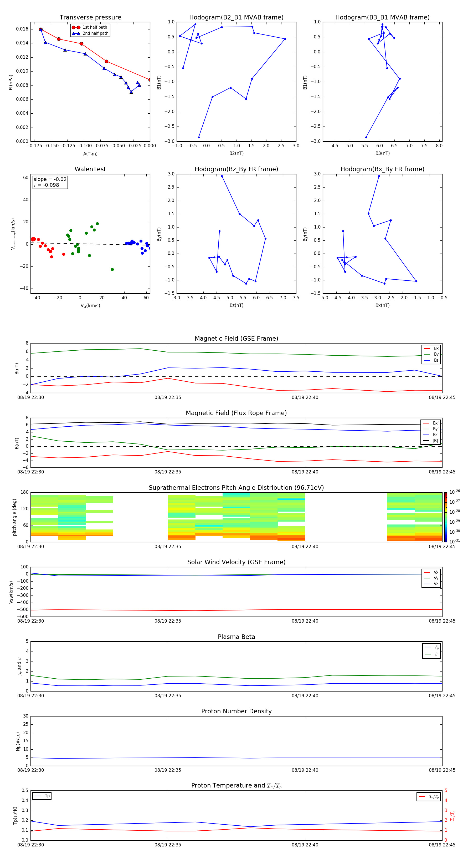
Task: Select the blue 'Bz' entry in GSE legend
Action: point(431,360)
